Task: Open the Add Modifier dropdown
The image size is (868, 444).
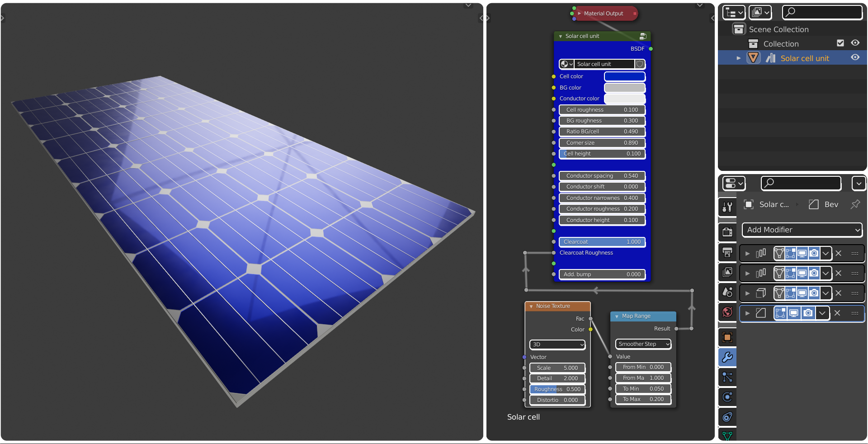Action: 802,230
